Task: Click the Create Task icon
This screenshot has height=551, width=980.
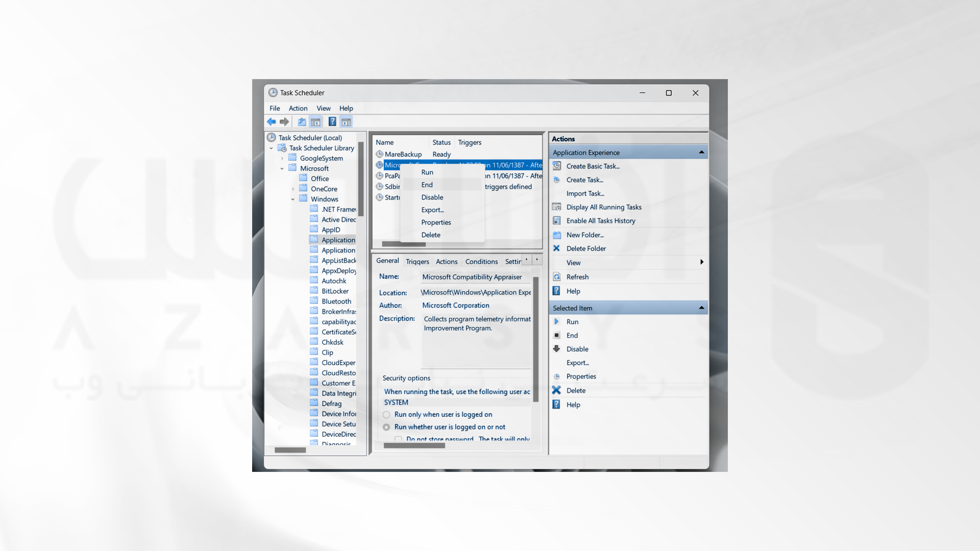Action: [557, 180]
